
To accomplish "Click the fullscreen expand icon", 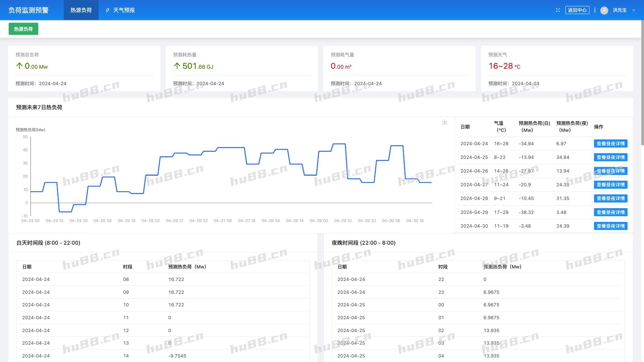I will [x=558, y=10].
